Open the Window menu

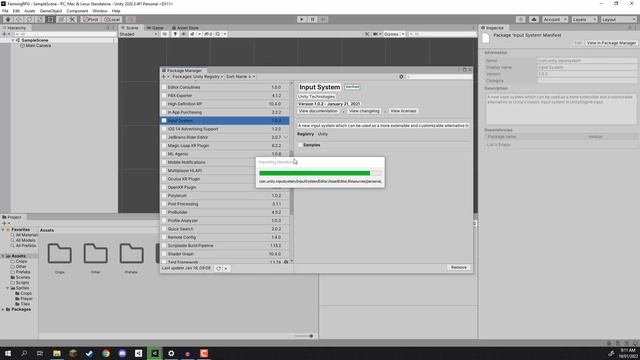(100, 11)
